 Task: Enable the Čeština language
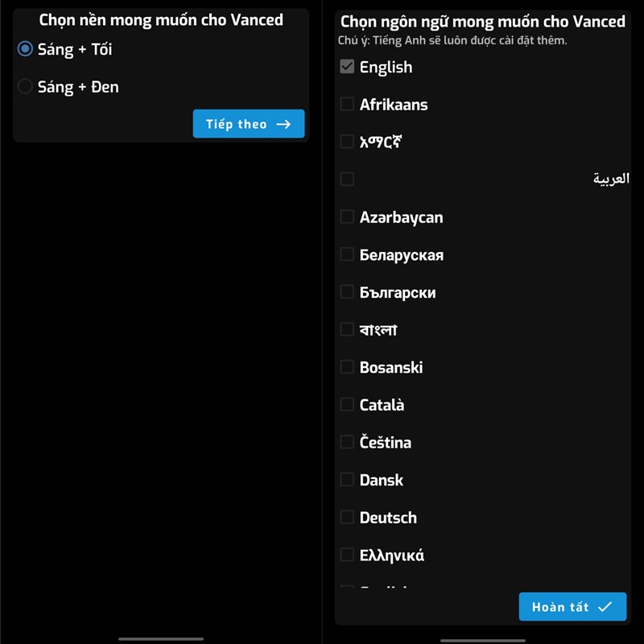[347, 442]
